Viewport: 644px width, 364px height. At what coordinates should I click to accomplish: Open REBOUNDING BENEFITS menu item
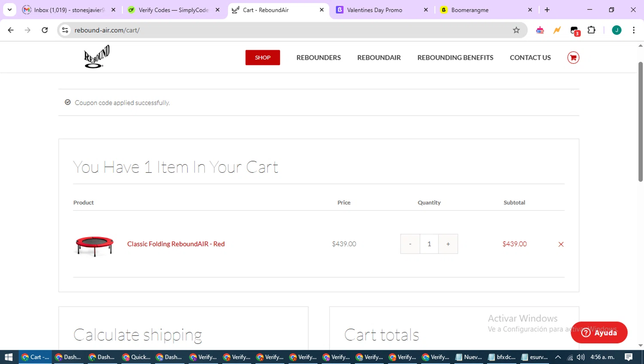point(455,58)
